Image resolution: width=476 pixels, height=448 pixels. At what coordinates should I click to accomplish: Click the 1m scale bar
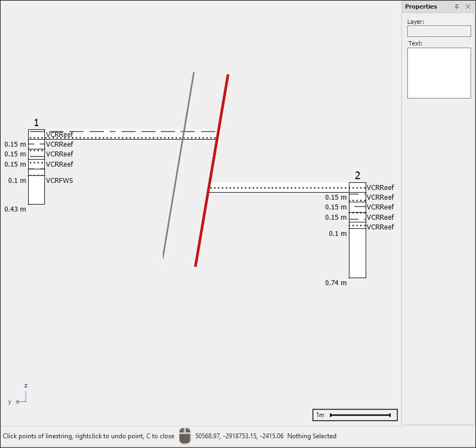pyautogui.click(x=355, y=415)
